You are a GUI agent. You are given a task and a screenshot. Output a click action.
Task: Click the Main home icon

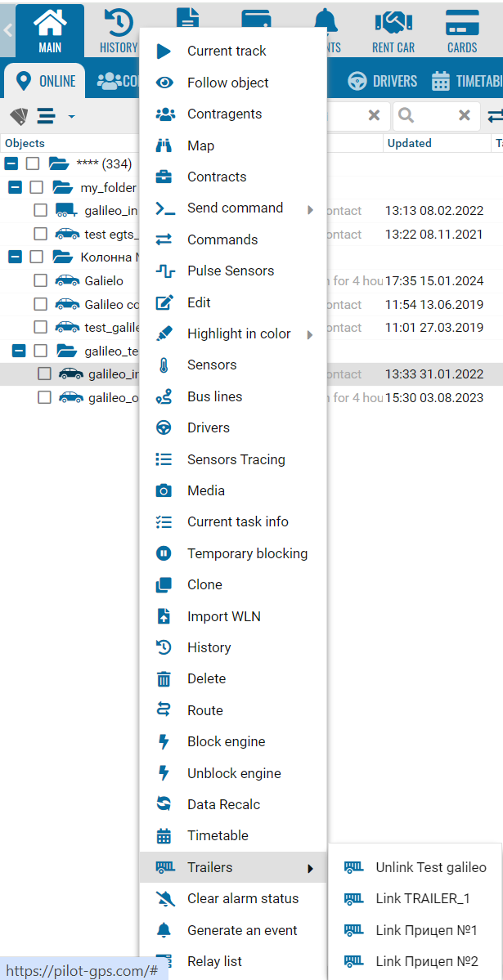pyautogui.click(x=50, y=23)
